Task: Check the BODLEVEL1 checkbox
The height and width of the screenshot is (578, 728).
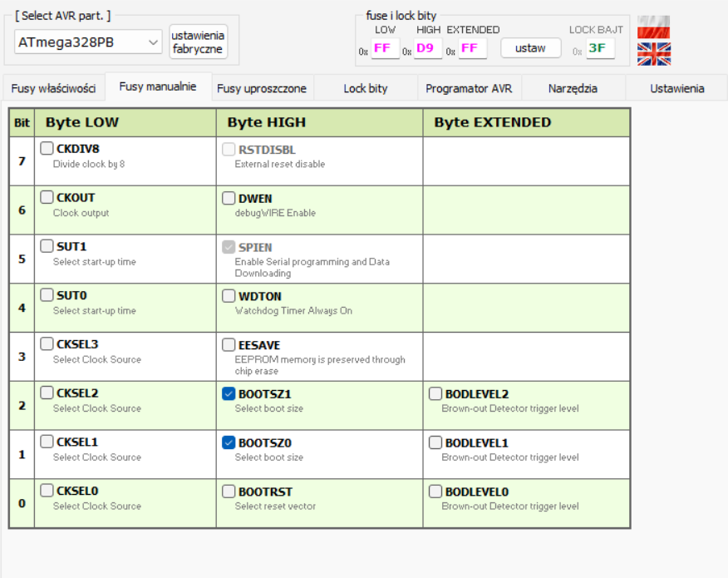Action: 435,442
